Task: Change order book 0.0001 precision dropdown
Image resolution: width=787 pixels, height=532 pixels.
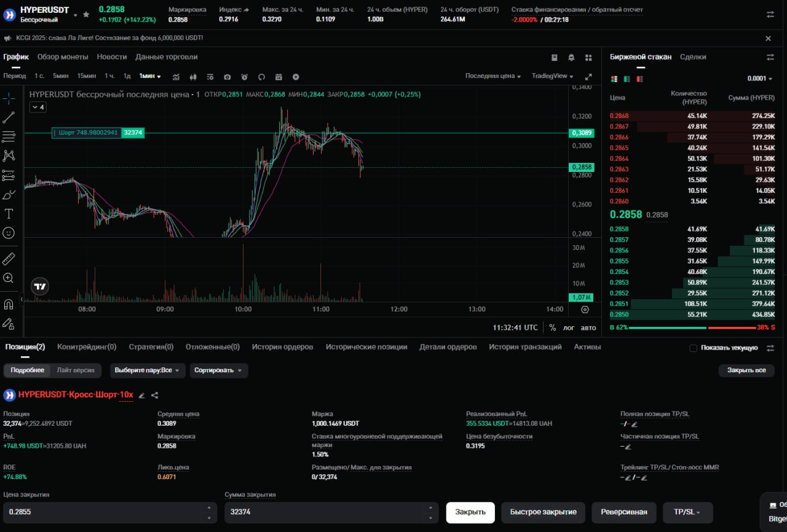Action: (761, 79)
